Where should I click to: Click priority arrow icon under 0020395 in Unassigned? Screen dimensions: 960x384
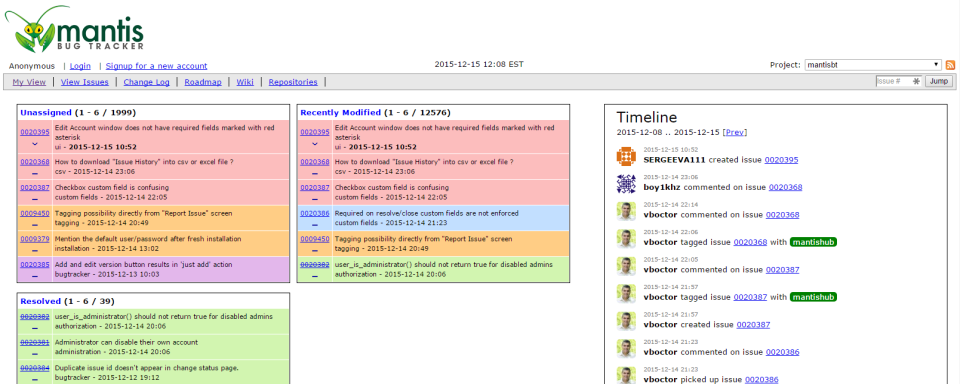point(34,144)
